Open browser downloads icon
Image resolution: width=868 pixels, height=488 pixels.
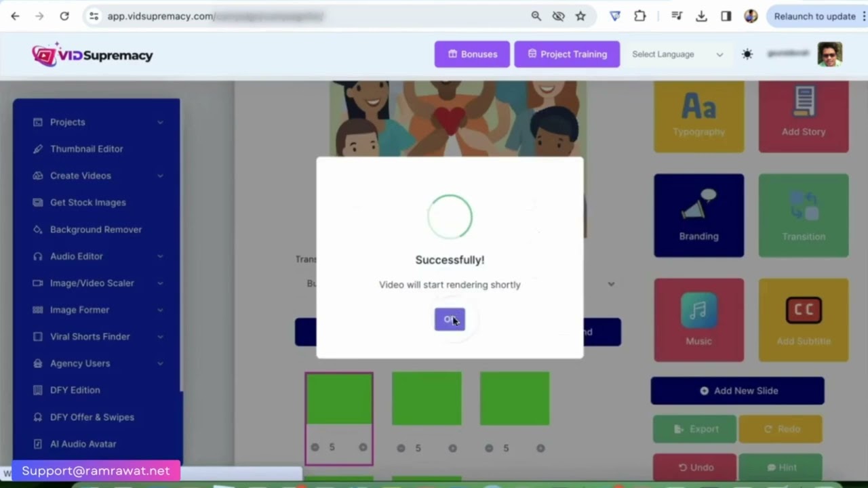pyautogui.click(x=702, y=16)
